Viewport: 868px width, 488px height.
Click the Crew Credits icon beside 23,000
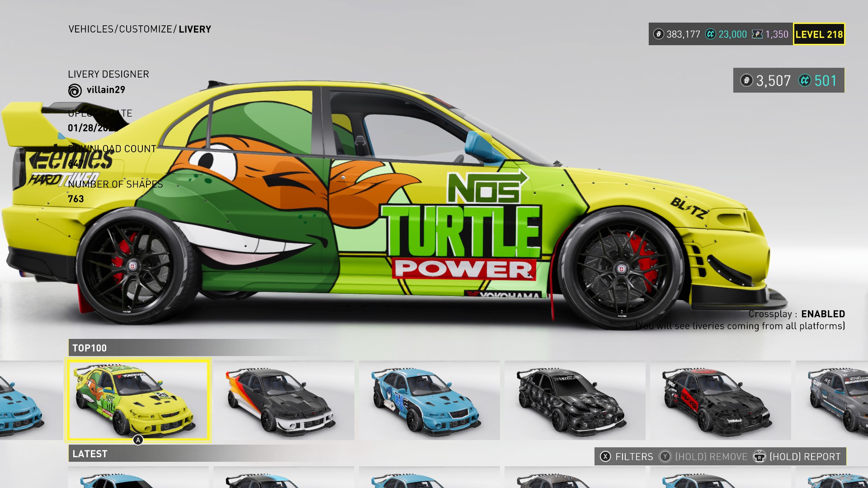click(x=711, y=34)
